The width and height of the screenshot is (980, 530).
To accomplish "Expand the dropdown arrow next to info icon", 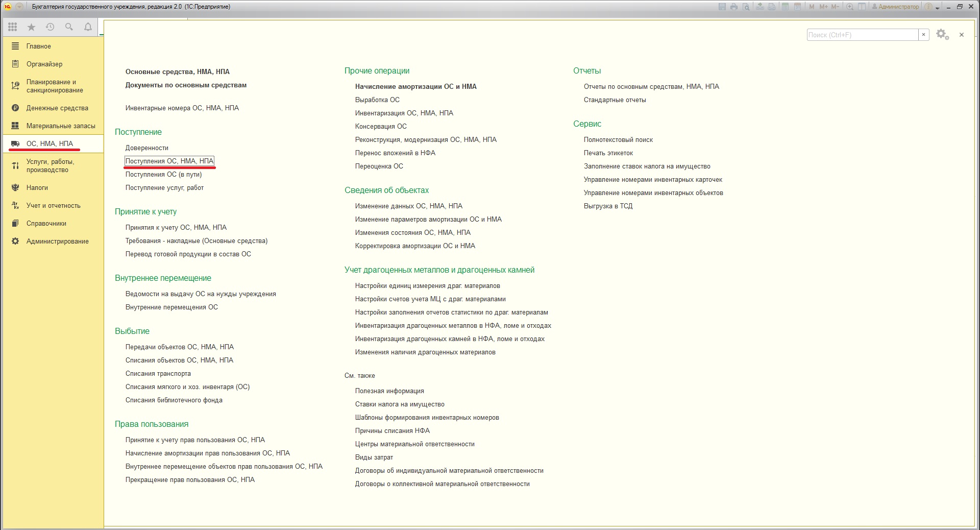I will point(937,8).
